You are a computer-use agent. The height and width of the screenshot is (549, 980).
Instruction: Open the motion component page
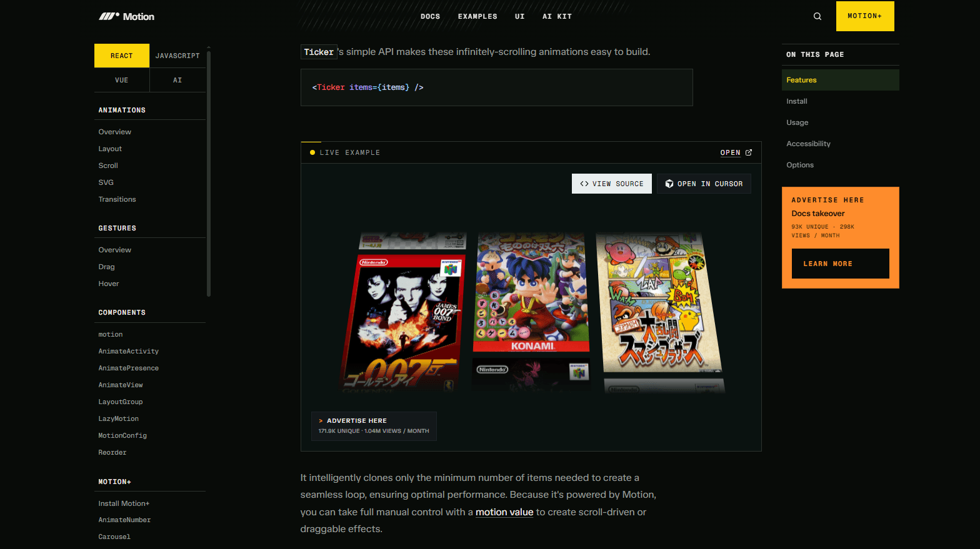[x=111, y=335]
